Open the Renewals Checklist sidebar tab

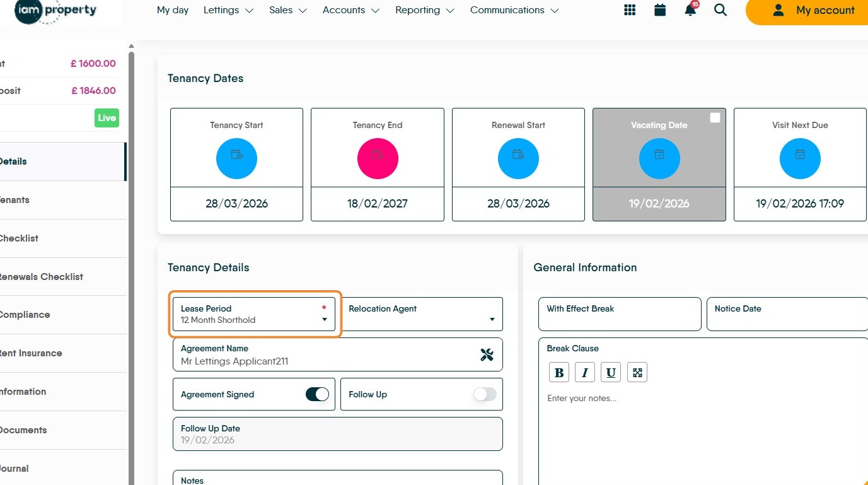click(x=62, y=277)
